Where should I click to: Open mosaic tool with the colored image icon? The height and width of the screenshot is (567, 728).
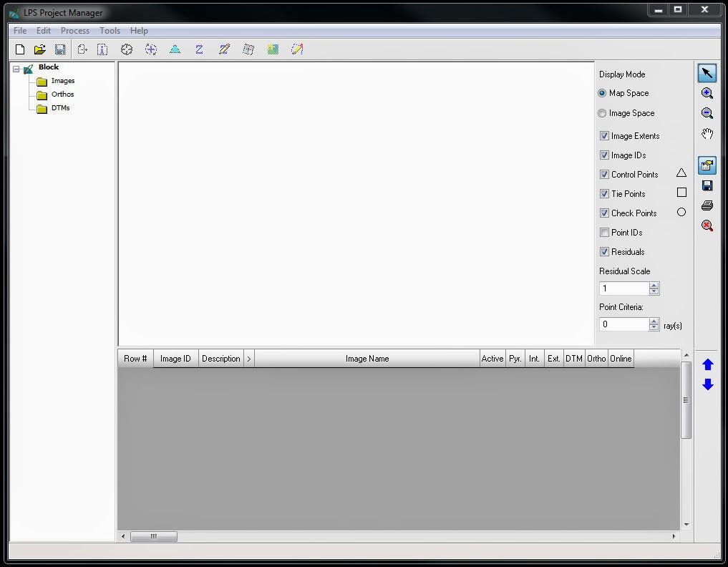click(x=273, y=49)
